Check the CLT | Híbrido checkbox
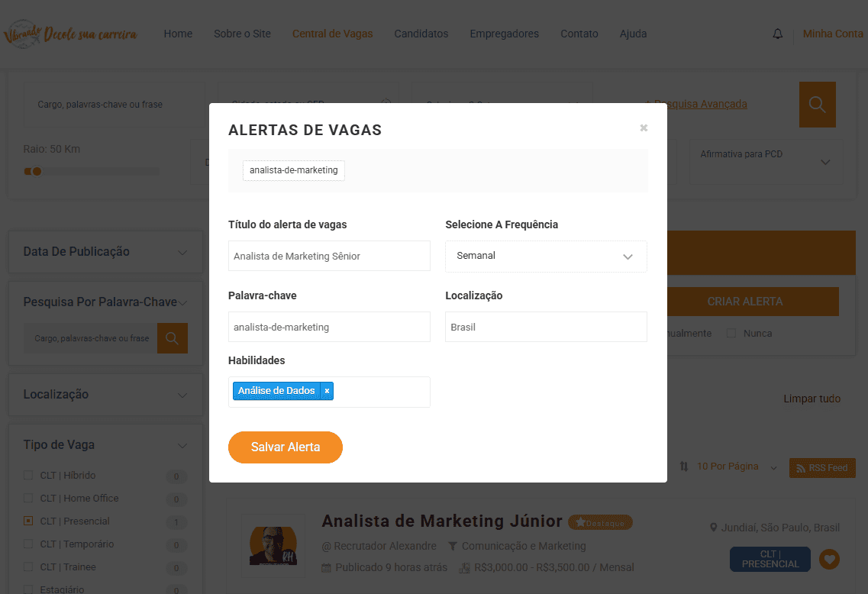This screenshot has width=868, height=594. [28, 476]
